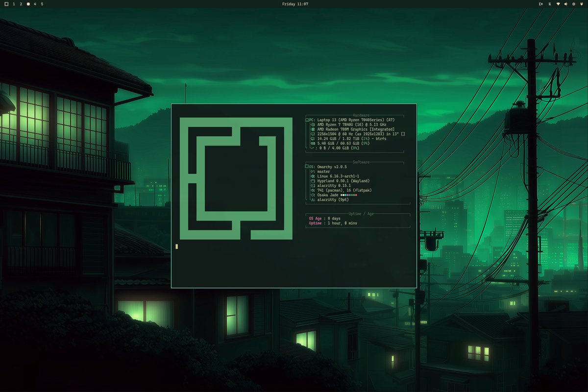The image size is (588, 392).
Task: Click the round tray icon beside battery
Action: [x=574, y=4]
